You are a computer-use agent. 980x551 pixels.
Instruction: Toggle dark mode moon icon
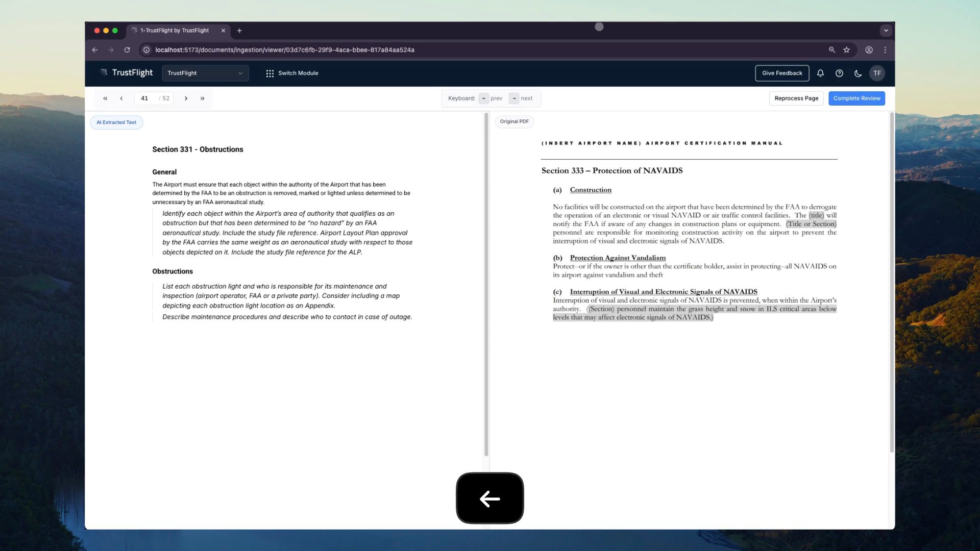[858, 73]
